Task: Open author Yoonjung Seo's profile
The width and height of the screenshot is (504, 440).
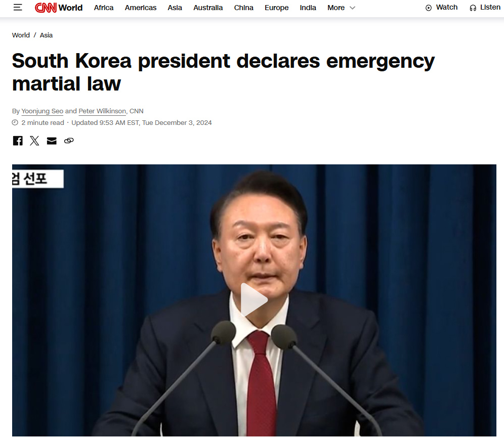Action: [42, 111]
